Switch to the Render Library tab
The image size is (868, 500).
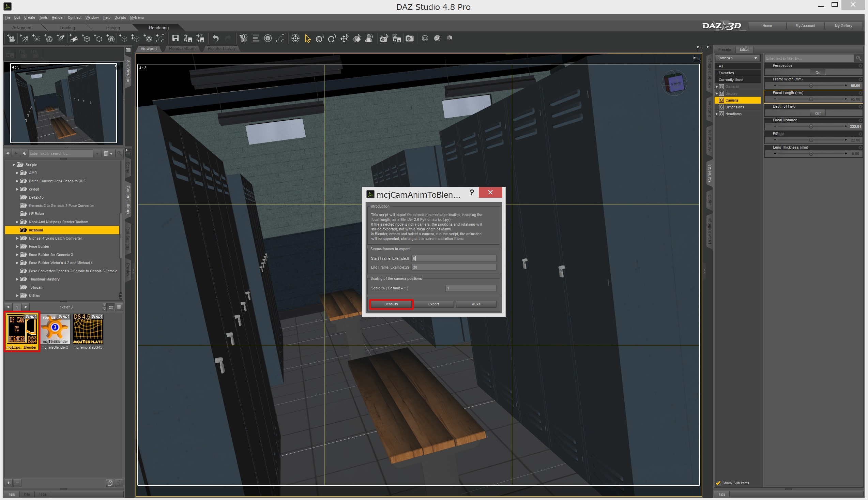[x=222, y=49]
